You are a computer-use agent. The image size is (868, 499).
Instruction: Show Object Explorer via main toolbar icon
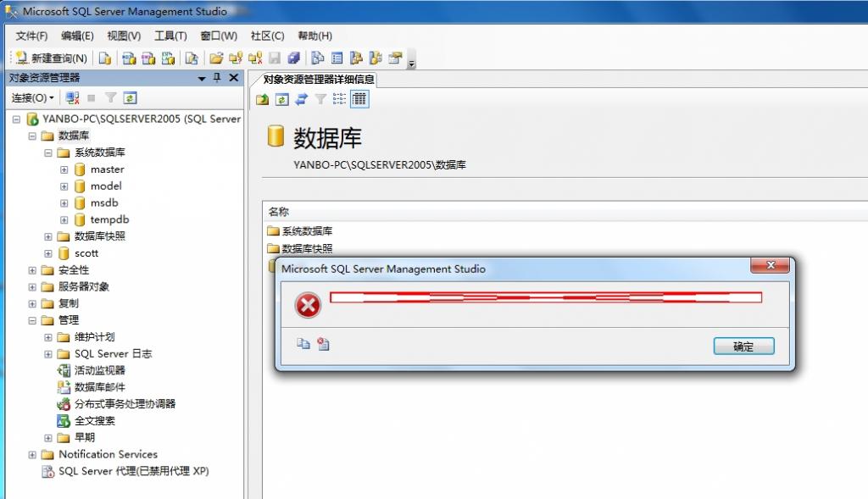(357, 58)
